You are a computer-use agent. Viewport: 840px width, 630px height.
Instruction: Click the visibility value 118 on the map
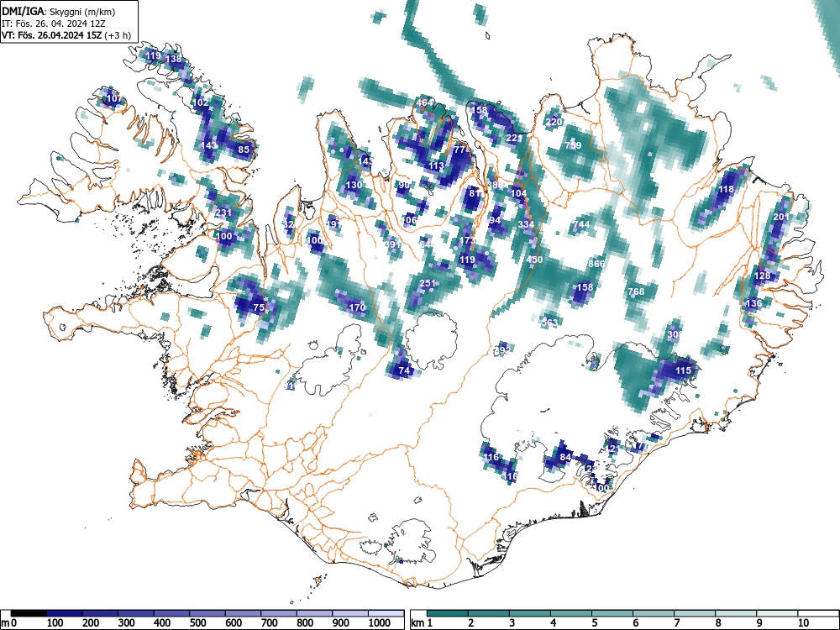(x=726, y=189)
